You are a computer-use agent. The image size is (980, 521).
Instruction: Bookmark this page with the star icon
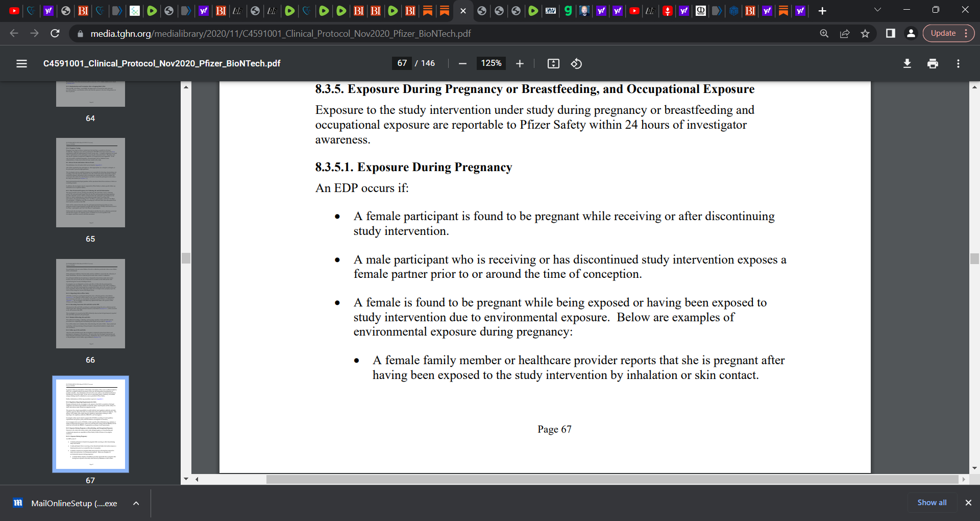[865, 33]
